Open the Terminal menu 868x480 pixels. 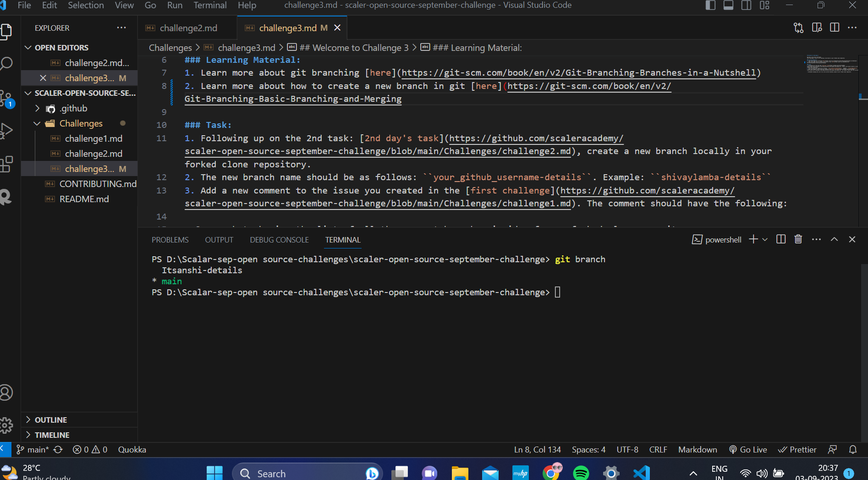(x=209, y=6)
